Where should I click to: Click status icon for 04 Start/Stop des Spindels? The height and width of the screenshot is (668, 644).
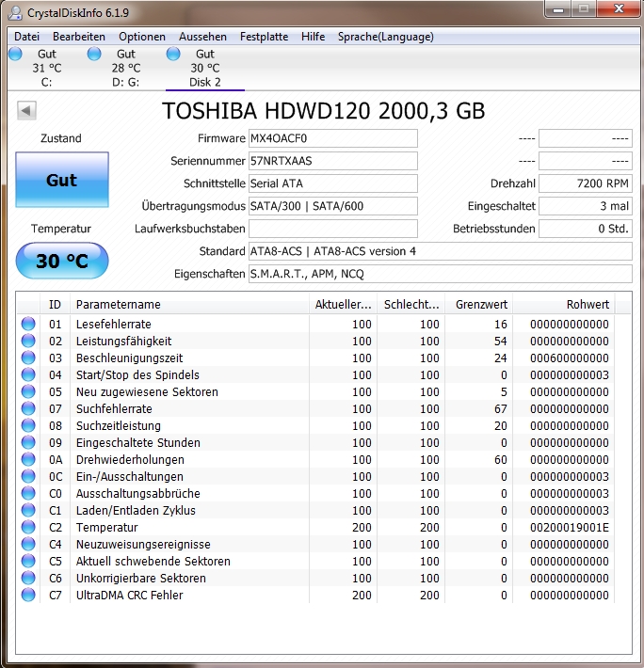(x=28, y=374)
